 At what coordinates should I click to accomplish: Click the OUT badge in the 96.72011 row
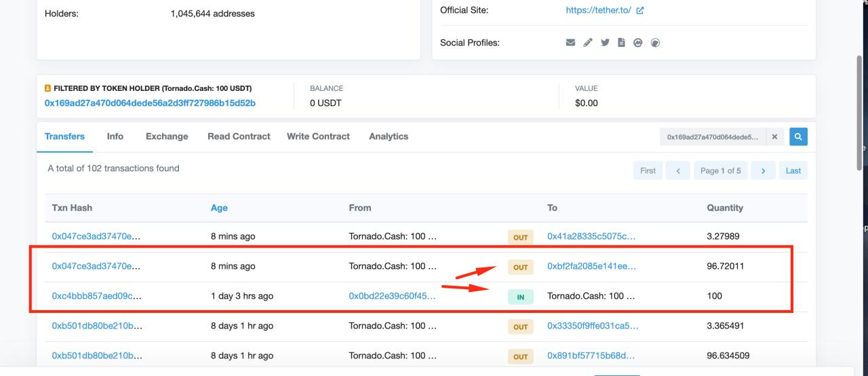pyautogui.click(x=520, y=267)
